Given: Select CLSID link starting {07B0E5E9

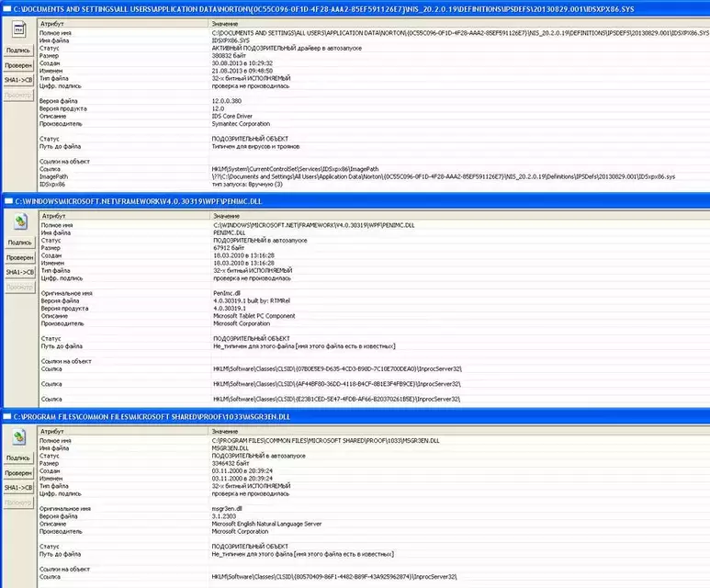Looking at the screenshot, I should pyautogui.click(x=337, y=368).
